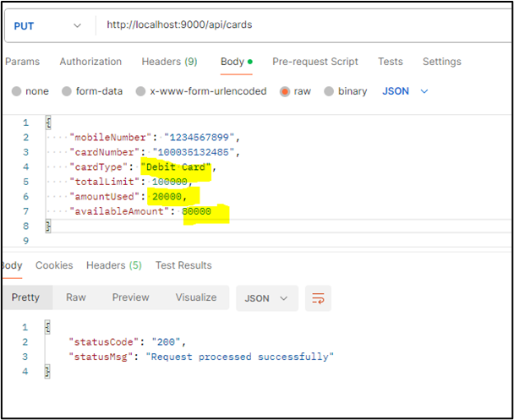Go to the Pre-request Script tab
This screenshot has height=420, width=514.
coord(315,62)
